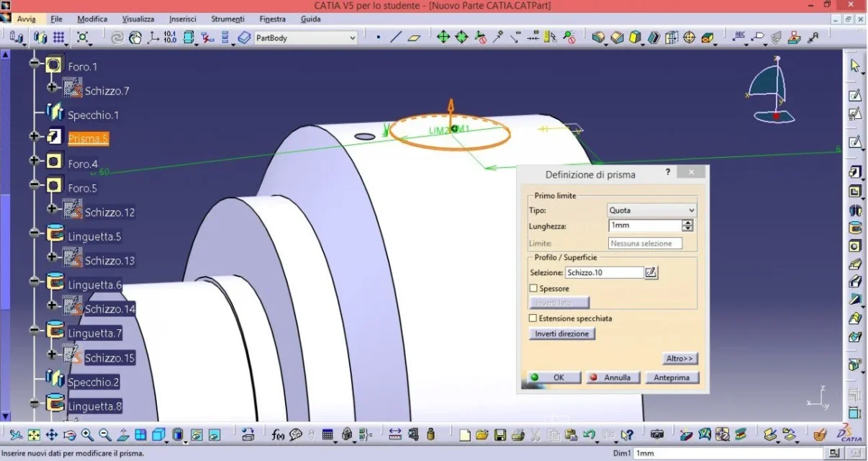This screenshot has width=868, height=461.
Task: Click the What's This help cursor icon
Action: (x=628, y=435)
